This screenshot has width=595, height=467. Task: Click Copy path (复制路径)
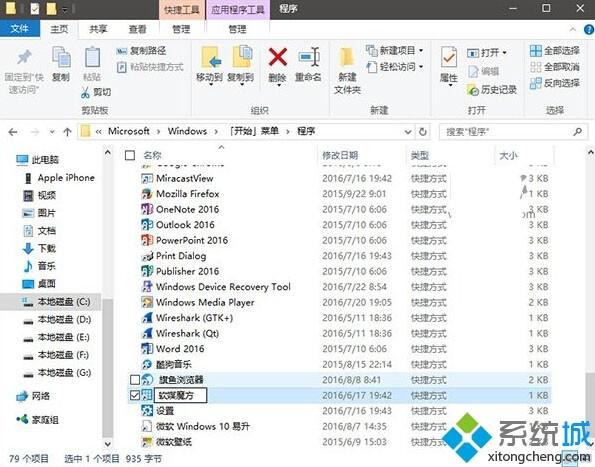pos(142,51)
